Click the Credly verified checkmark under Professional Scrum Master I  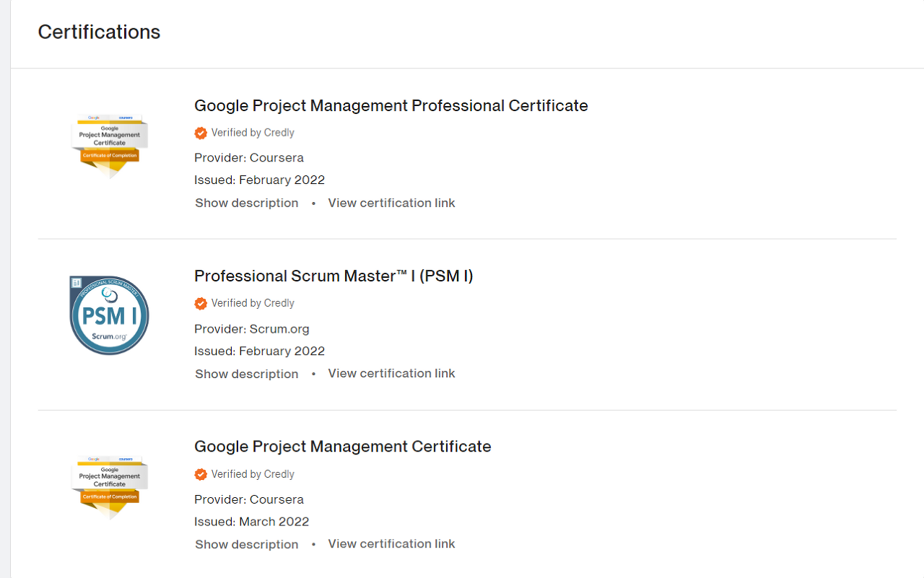click(201, 304)
